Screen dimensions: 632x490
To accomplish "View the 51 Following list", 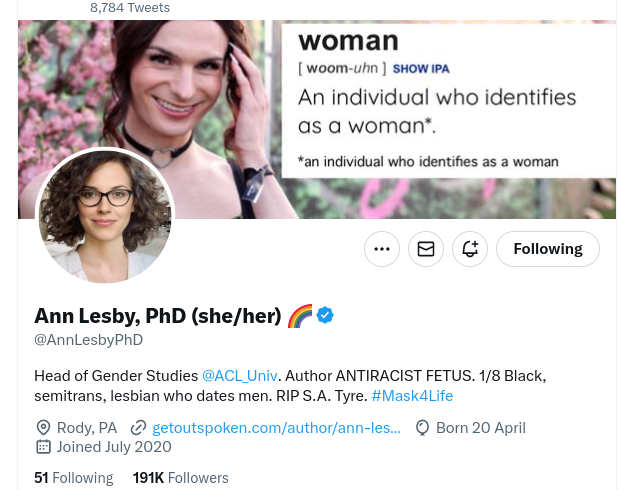I will coord(73,478).
